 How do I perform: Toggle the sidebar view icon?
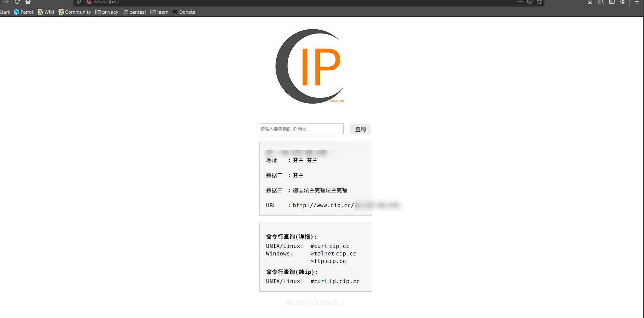(x=612, y=2)
